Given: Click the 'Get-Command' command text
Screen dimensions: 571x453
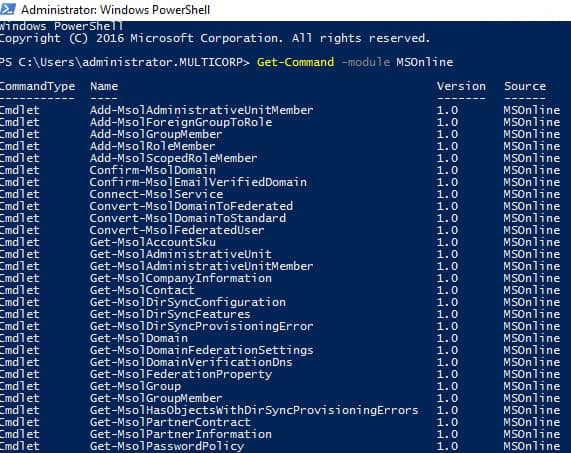Looking at the screenshot, I should pyautogui.click(x=295, y=62).
